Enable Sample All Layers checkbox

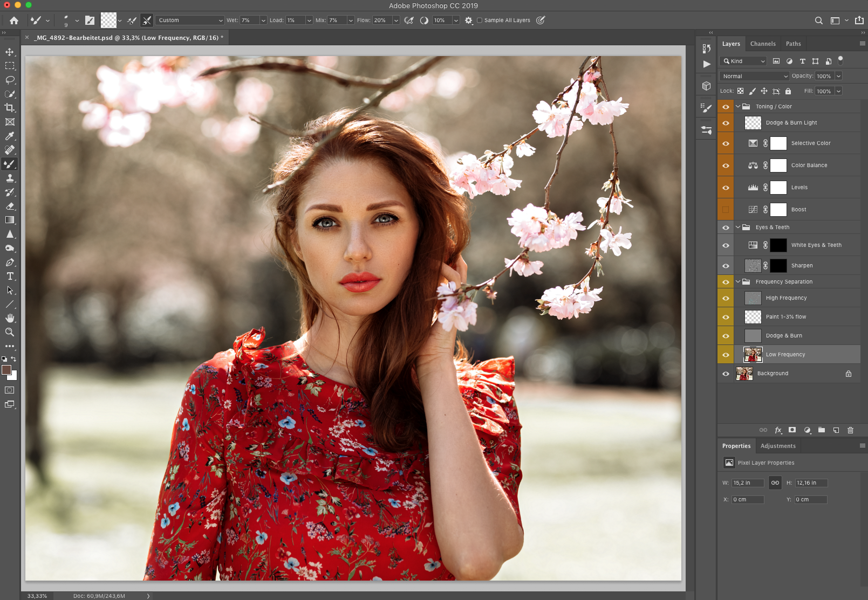click(x=480, y=20)
